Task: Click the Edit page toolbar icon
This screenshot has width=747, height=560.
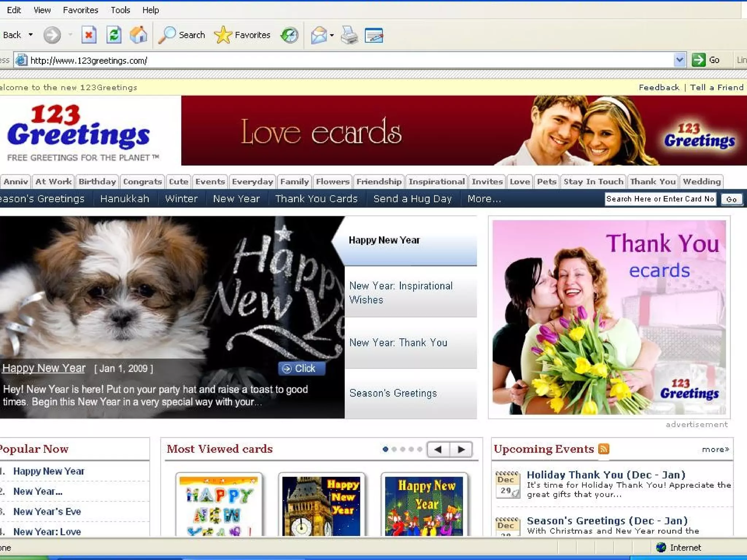Action: coord(374,35)
